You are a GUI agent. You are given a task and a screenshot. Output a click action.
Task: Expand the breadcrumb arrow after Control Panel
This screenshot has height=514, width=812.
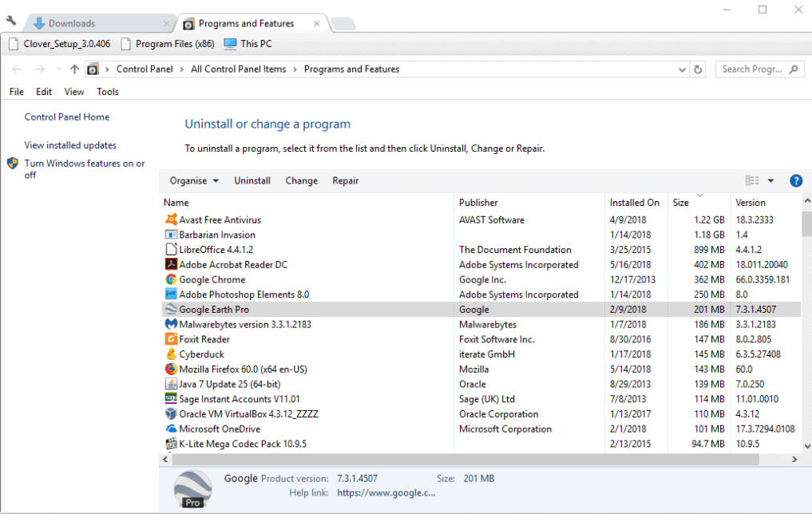[x=182, y=69]
